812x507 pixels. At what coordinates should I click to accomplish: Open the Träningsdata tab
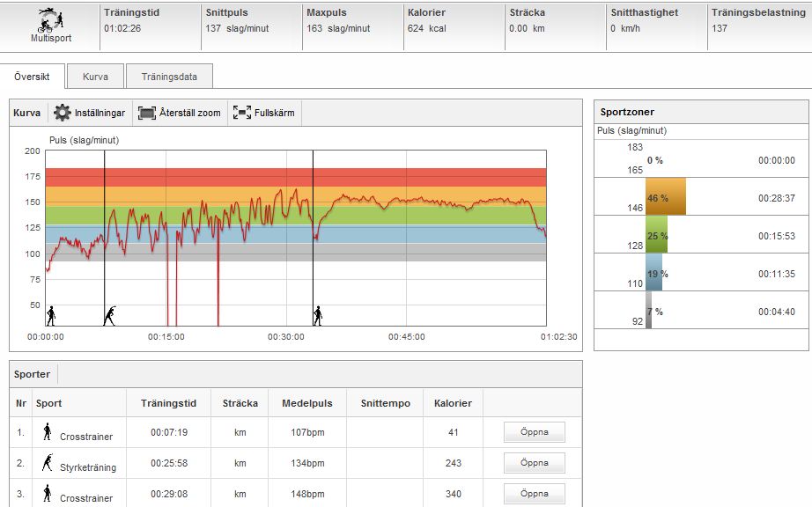tap(169, 77)
